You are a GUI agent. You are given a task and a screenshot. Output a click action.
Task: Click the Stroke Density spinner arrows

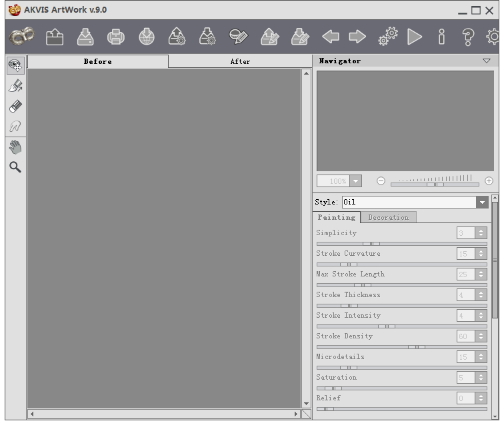pos(481,336)
